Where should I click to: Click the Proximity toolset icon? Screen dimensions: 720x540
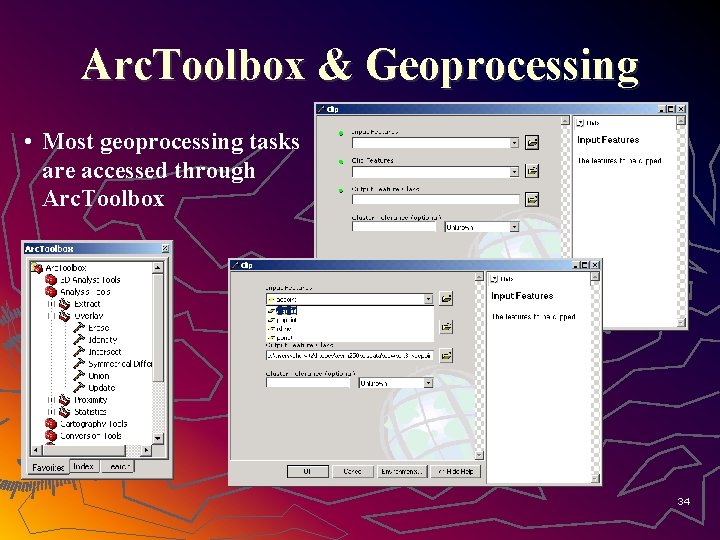65,400
